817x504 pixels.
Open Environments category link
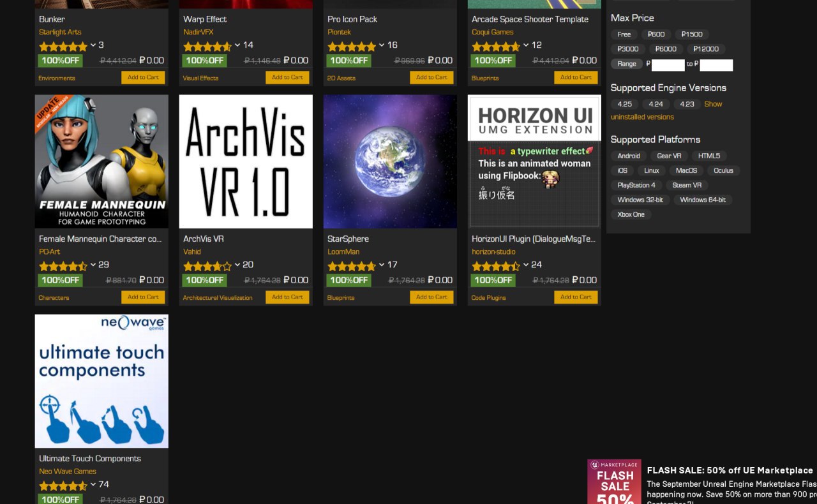tap(57, 78)
